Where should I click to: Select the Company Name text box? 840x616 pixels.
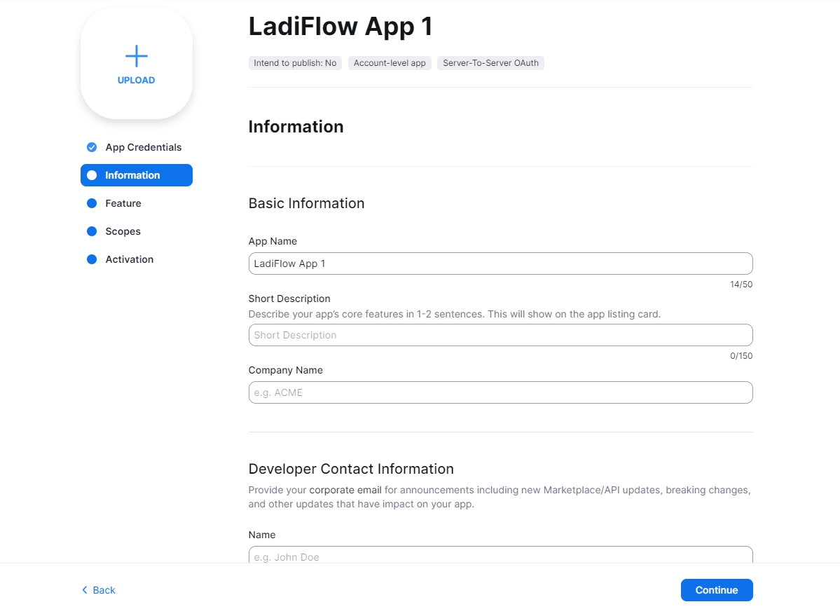tap(500, 392)
